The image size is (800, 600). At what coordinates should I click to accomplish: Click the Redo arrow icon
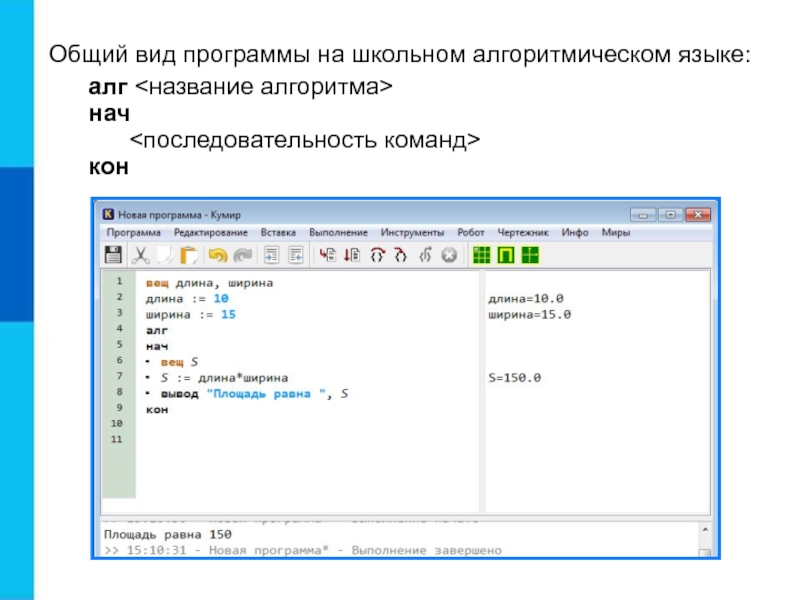point(241,255)
